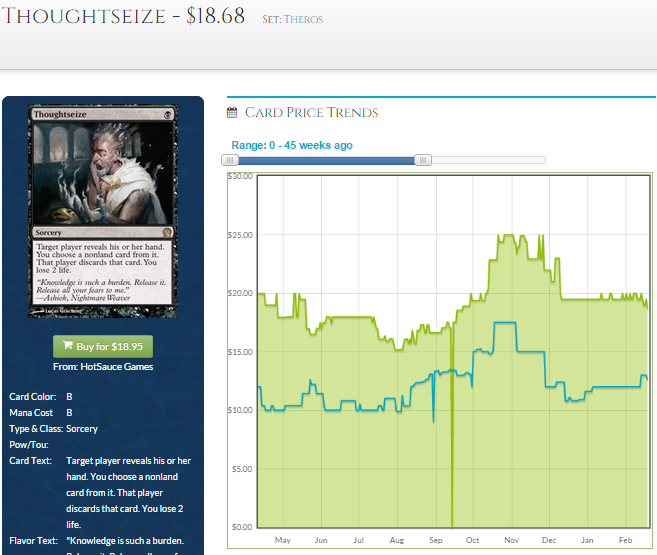The width and height of the screenshot is (657, 555).
Task: Click the blue price line peak near Nov
Action: pyautogui.click(x=505, y=322)
